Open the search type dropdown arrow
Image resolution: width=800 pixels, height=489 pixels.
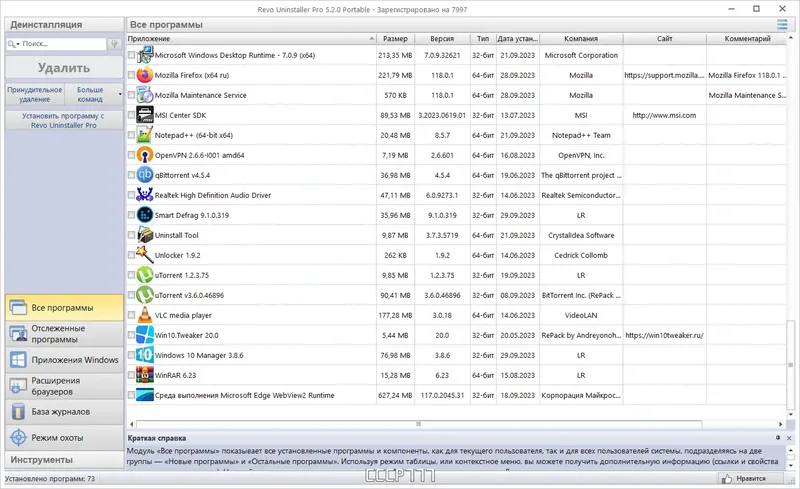(x=18, y=44)
